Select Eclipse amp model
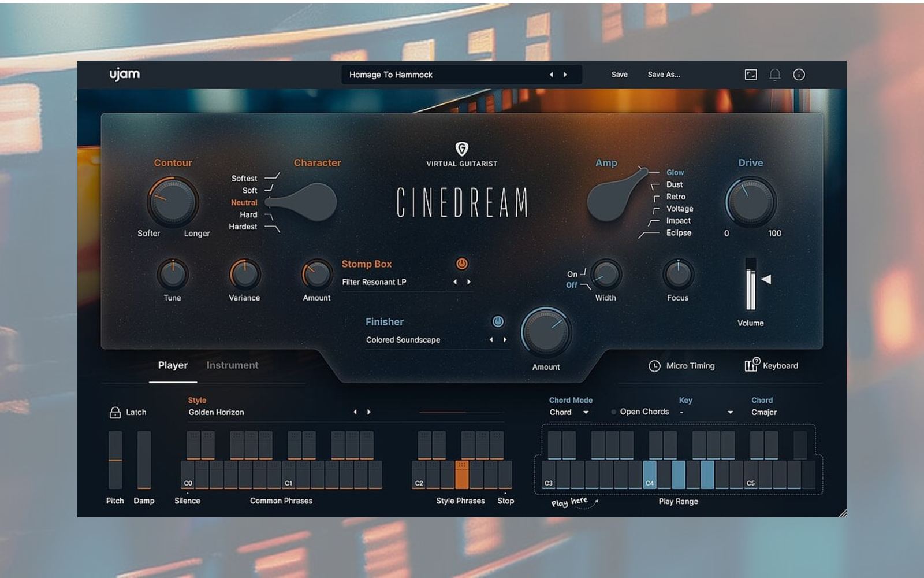This screenshot has height=578, width=924. [679, 233]
